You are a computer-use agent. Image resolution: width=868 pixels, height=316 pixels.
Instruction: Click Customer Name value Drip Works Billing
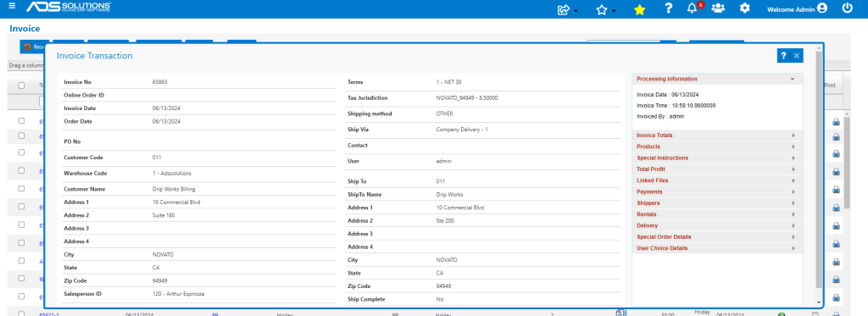174,189
